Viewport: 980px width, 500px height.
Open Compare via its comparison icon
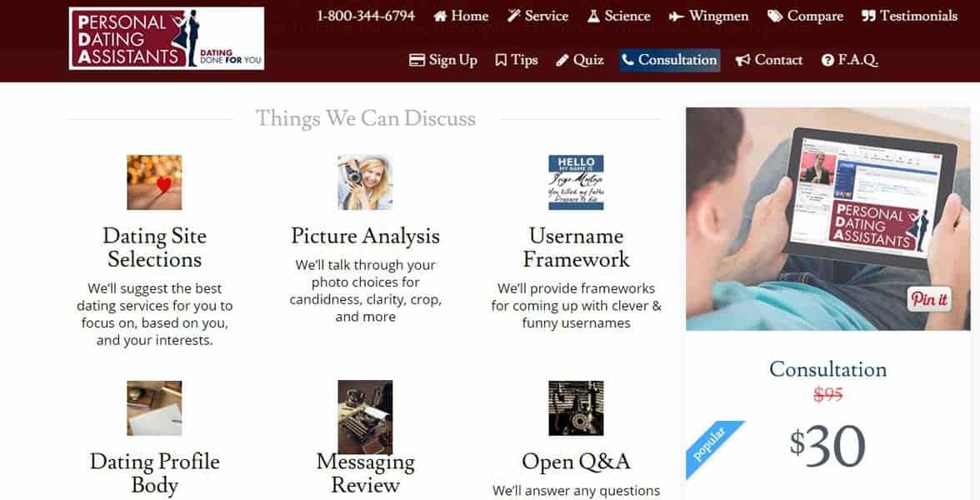tap(775, 16)
